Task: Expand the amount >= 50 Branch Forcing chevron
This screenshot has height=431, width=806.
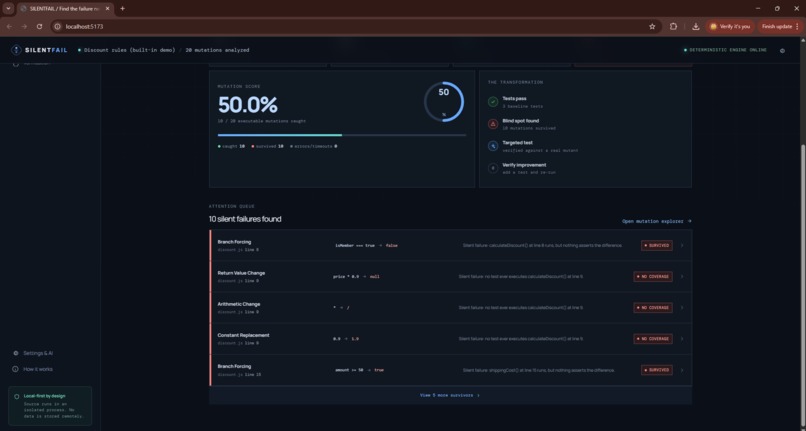Action: point(682,370)
